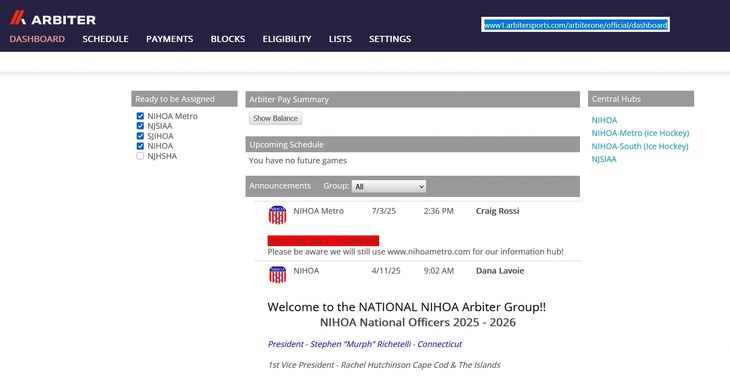
Task: Uncheck the NIHOA checkbox in Ready to be Assigned
Action: [140, 146]
